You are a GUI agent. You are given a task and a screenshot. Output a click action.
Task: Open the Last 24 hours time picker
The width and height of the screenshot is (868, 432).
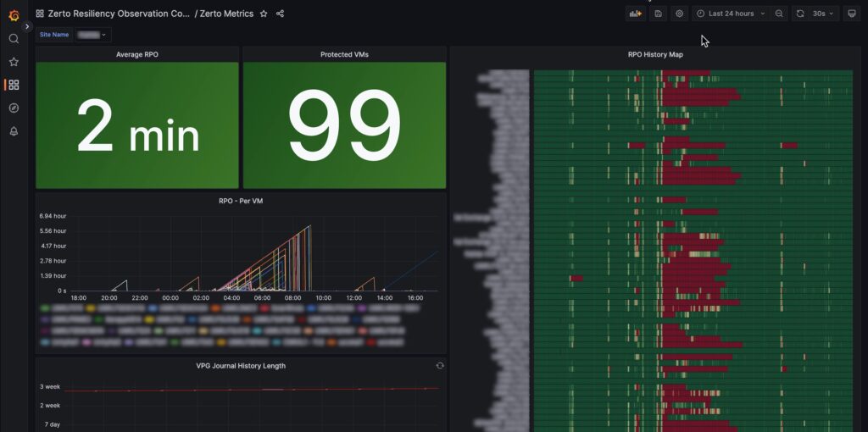coord(731,14)
